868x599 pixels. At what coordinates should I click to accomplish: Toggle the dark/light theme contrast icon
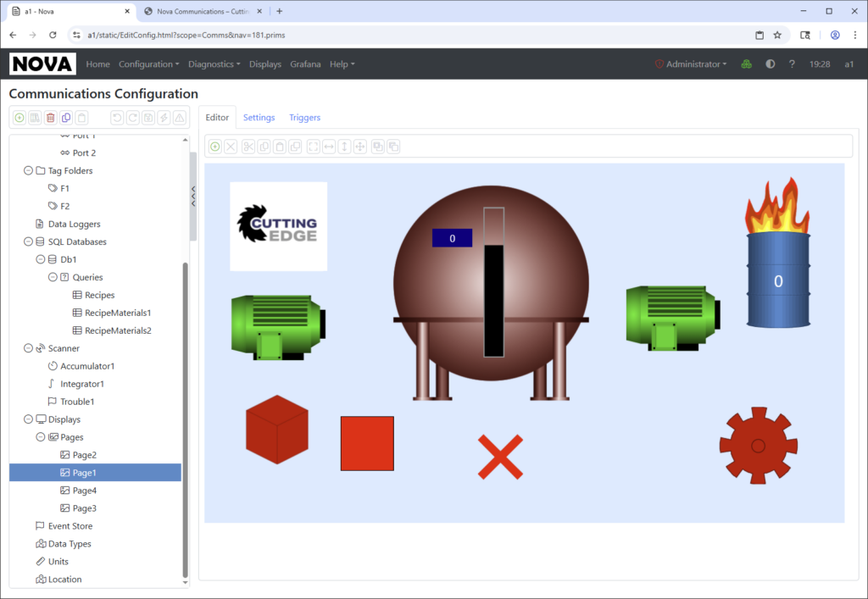point(770,64)
